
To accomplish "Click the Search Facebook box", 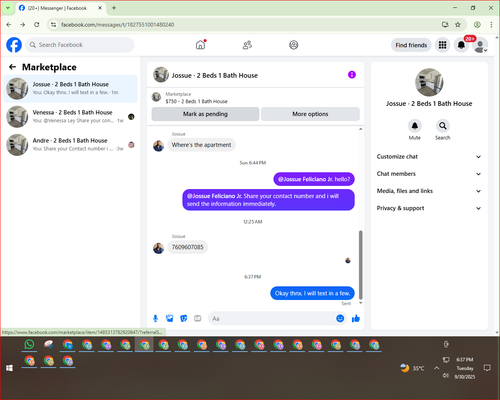I will [x=80, y=45].
